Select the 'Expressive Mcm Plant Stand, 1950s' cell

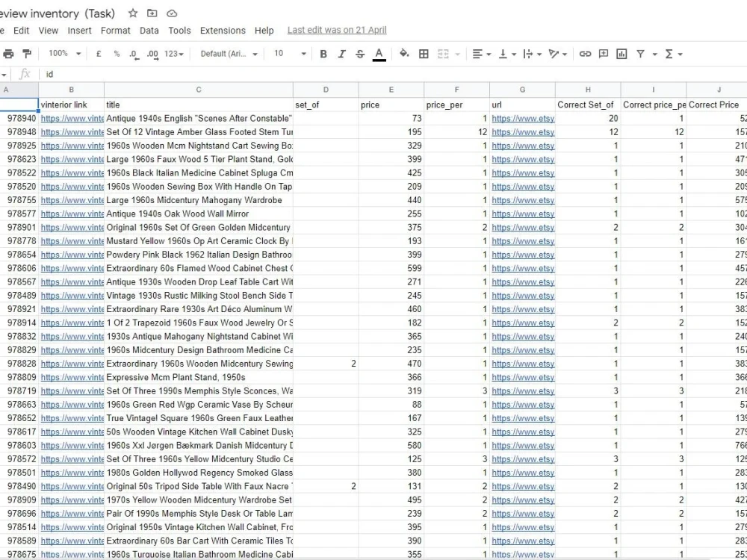tap(199, 377)
